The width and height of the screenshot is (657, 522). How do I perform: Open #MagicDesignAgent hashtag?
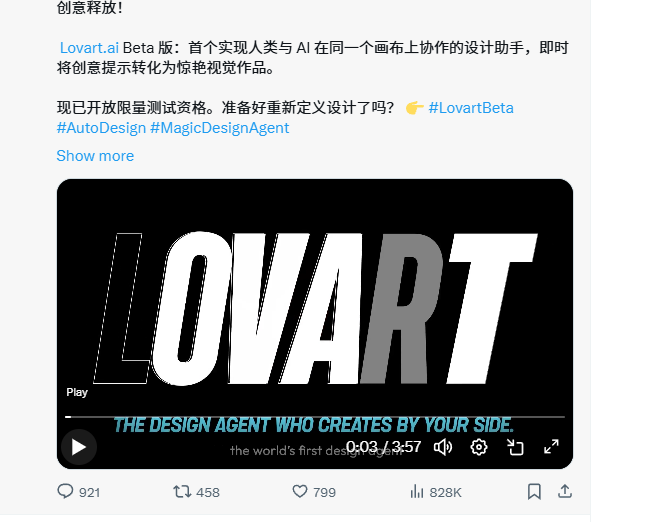tap(220, 128)
